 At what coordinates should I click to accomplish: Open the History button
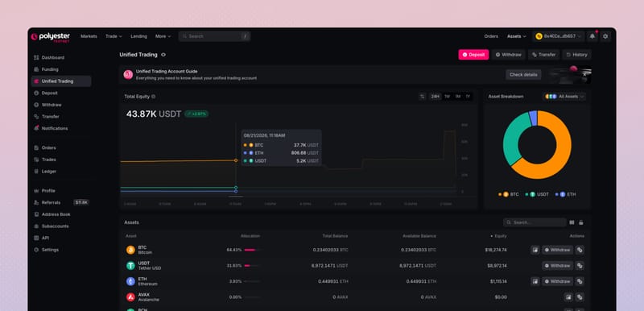[576, 55]
